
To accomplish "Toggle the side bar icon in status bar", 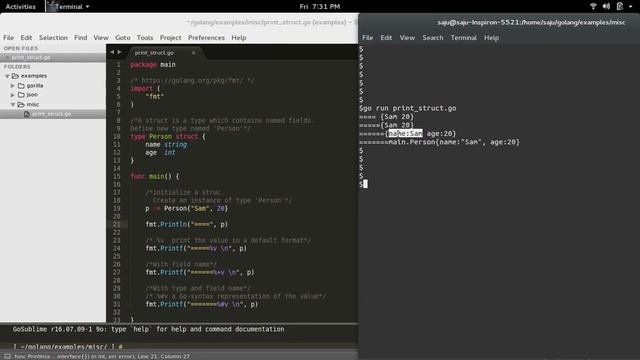I will pyautogui.click(x=7, y=356).
